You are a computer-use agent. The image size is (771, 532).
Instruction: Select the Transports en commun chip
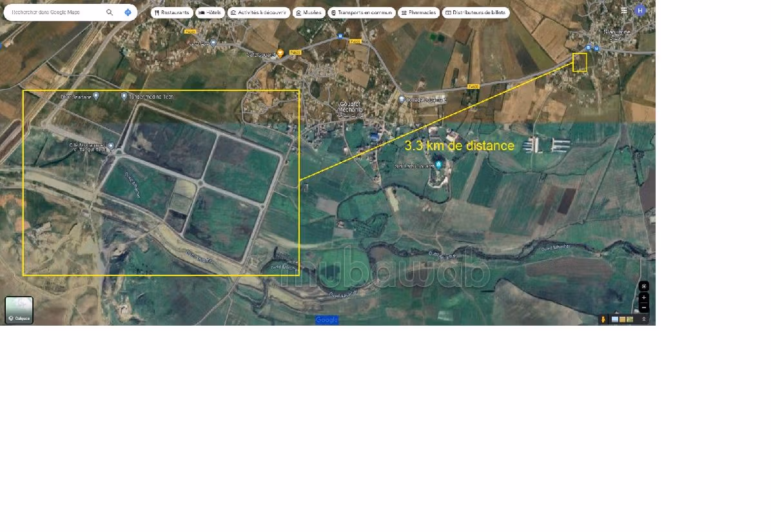[361, 12]
